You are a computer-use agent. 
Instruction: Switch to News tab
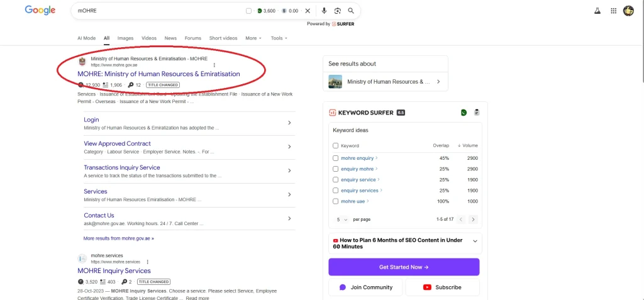point(170,38)
